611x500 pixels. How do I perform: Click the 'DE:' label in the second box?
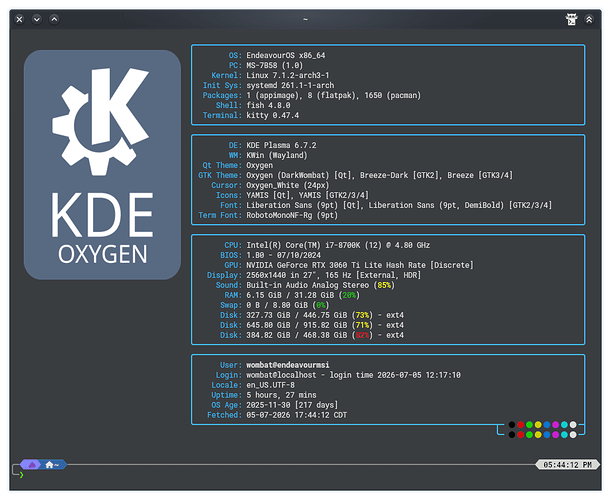(x=235, y=145)
